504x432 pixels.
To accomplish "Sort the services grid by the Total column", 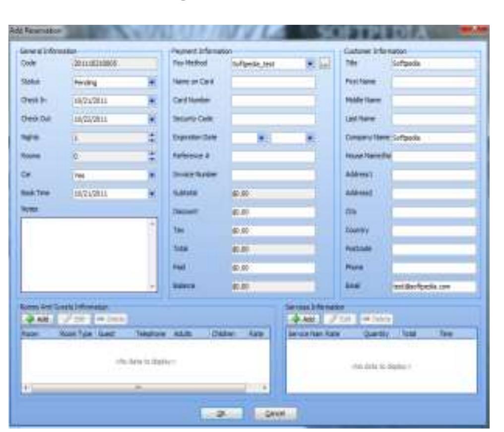I will (x=409, y=334).
